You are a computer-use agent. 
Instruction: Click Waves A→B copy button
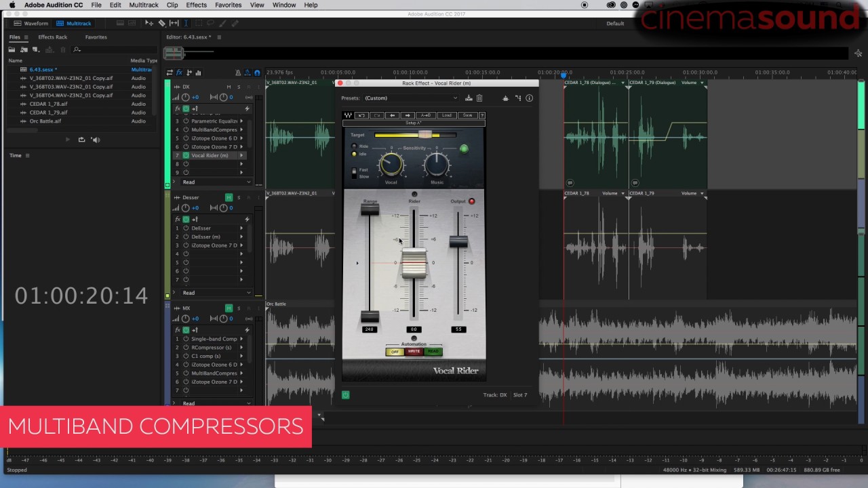(426, 115)
